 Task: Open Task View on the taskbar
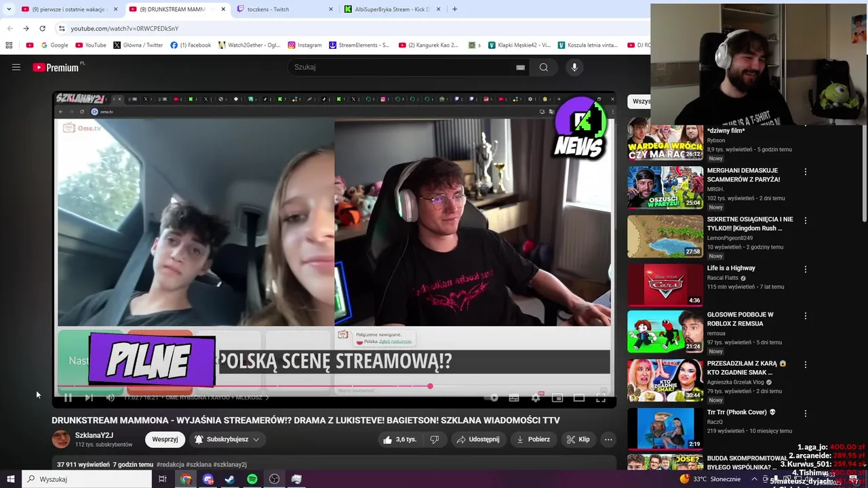tap(163, 479)
